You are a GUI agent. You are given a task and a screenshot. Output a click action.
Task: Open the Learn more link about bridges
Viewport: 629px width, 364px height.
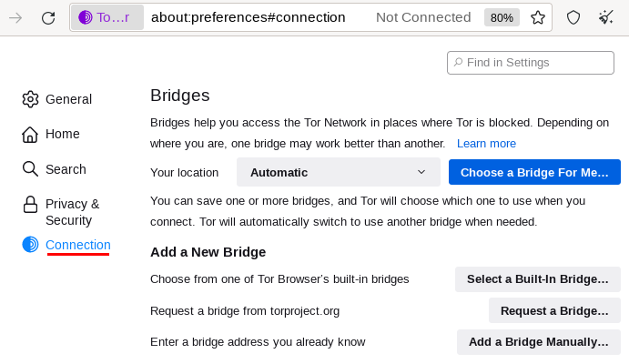pyautogui.click(x=486, y=144)
